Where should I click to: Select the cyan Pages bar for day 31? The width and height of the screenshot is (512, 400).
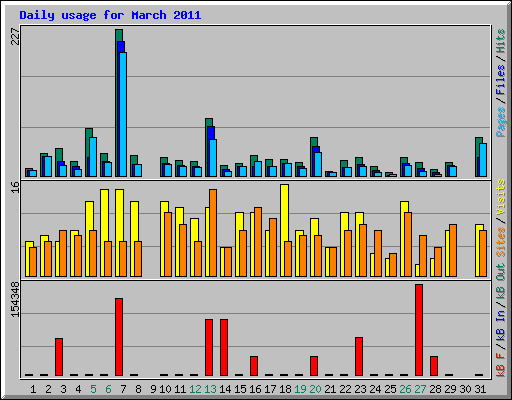click(x=483, y=160)
